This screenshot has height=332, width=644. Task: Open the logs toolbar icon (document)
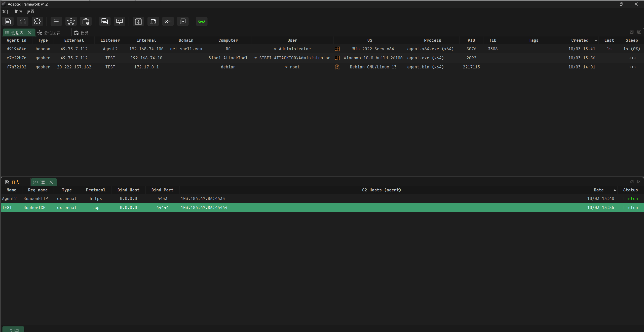point(8,21)
